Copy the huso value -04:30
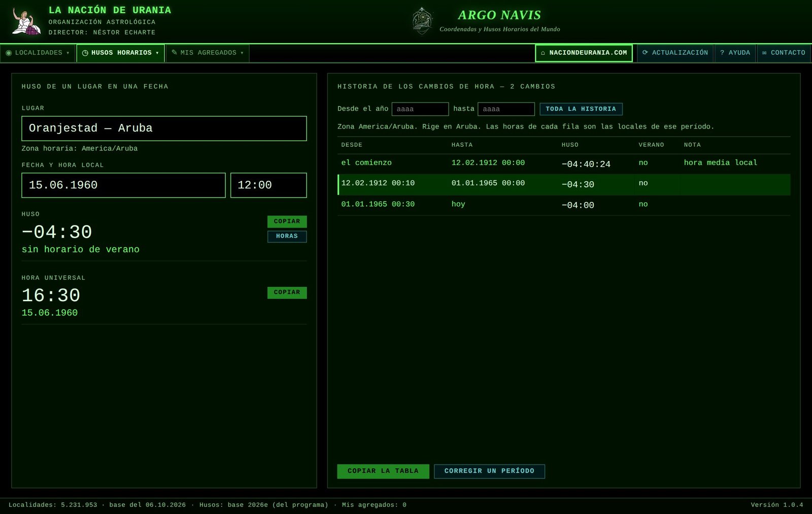 pos(287,221)
